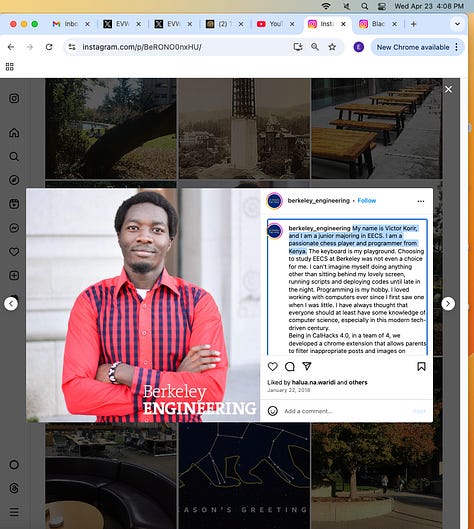Open a new browser tab
This screenshot has height=529, width=474.
413,24
